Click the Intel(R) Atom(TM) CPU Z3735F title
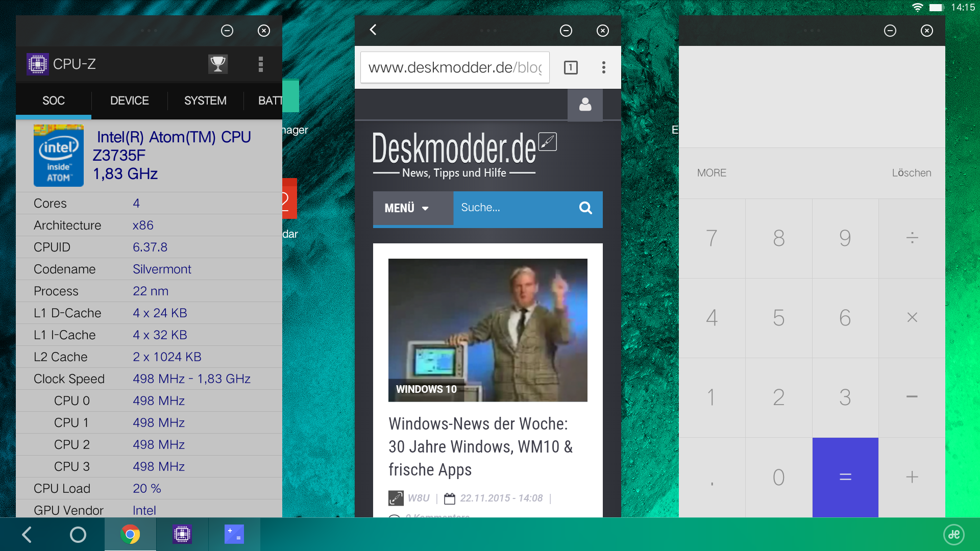980x551 pixels. point(171,146)
